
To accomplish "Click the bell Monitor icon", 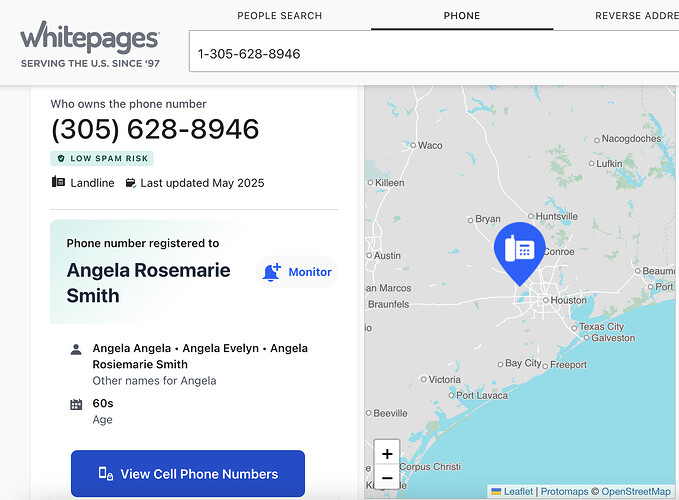I will pyautogui.click(x=271, y=272).
